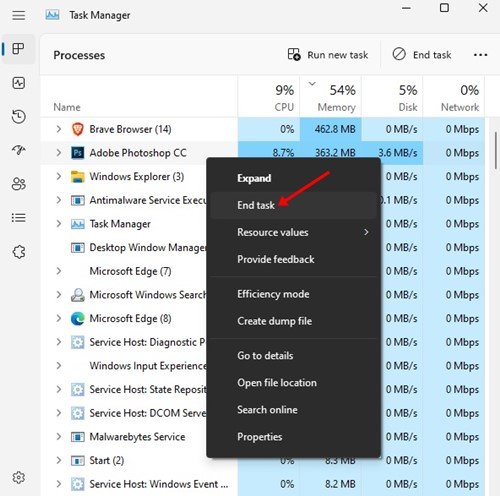This screenshot has width=500, height=496.
Task: Click the Task Manager process icon
Action: 78,224
